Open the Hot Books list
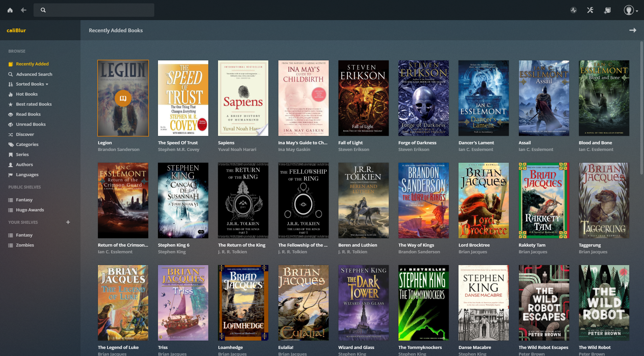Image resolution: width=644 pixels, height=356 pixels. [x=27, y=94]
